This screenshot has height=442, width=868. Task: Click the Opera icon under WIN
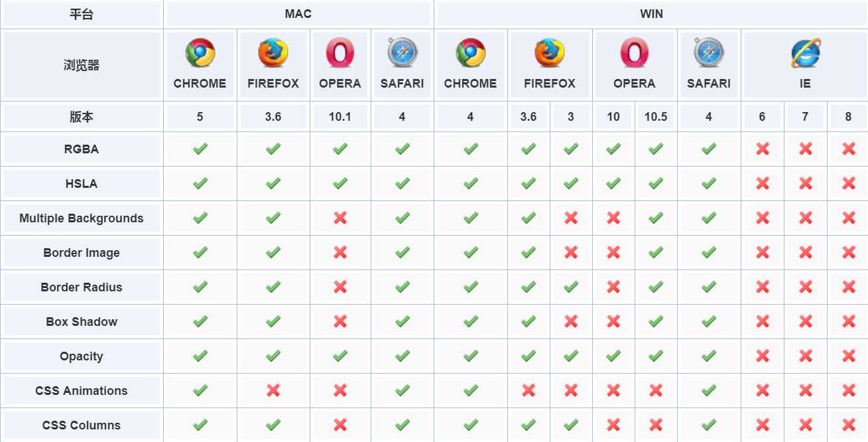click(634, 53)
